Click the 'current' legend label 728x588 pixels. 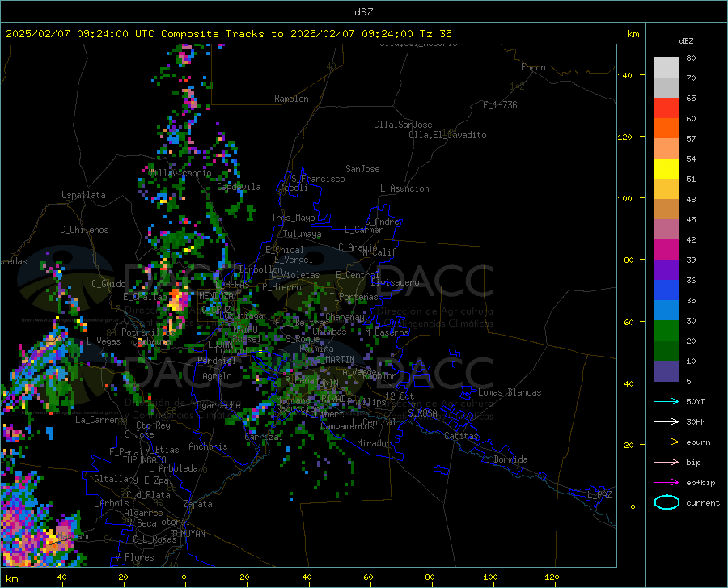pos(703,503)
